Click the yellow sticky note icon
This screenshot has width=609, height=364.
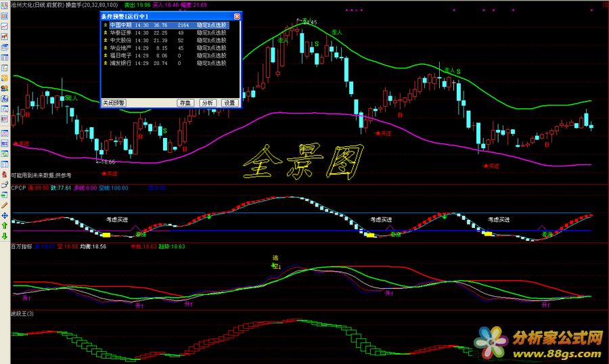point(4,68)
